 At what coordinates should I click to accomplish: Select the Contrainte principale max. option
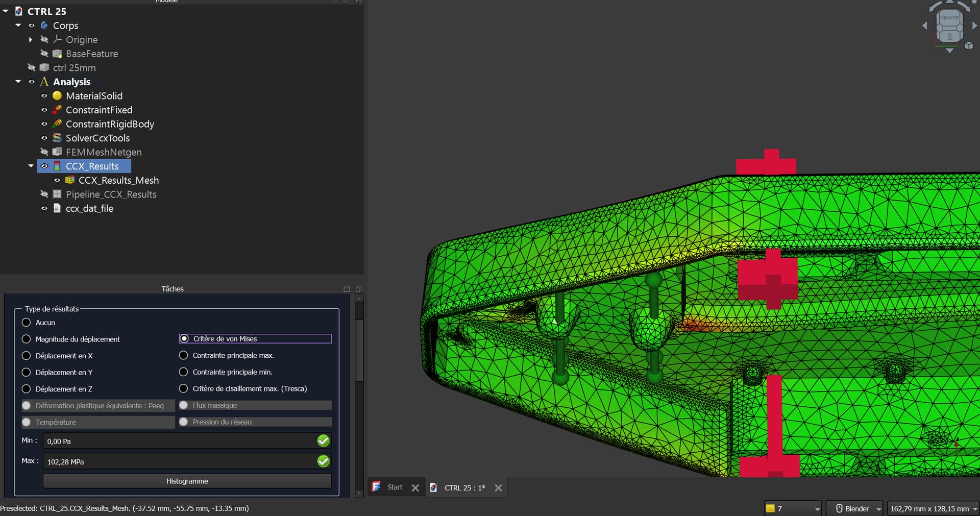(184, 355)
